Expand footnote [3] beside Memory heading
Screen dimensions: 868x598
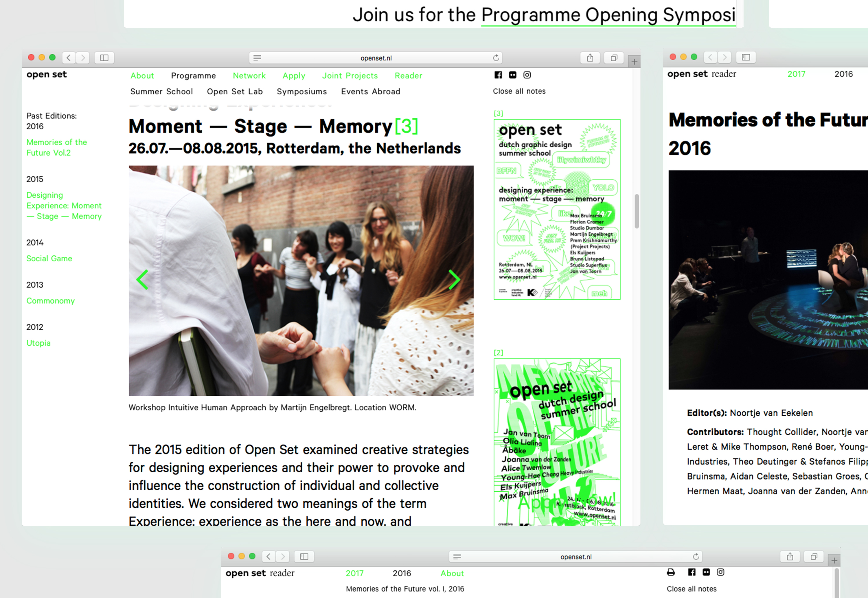[406, 126]
